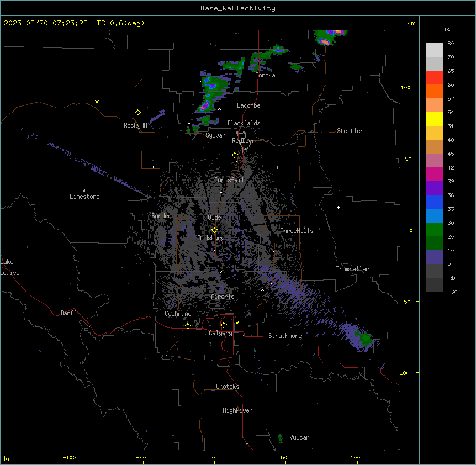Click the Lacombe city label
Screen dimensions: 476x465
tap(248, 105)
